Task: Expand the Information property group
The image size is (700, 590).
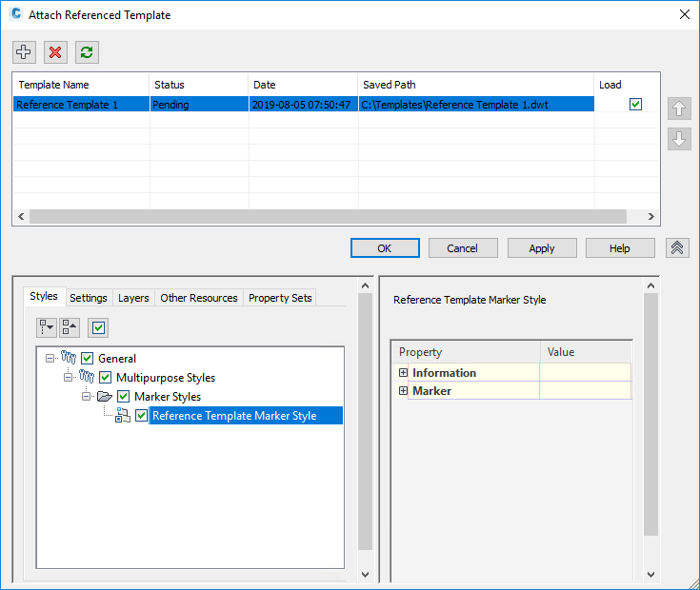Action: point(403,372)
